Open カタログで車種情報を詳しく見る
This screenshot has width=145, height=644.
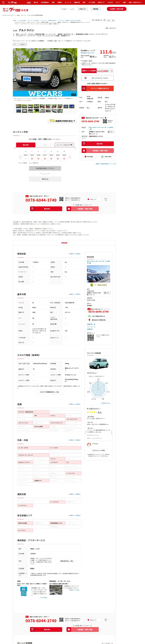(x=50, y=392)
